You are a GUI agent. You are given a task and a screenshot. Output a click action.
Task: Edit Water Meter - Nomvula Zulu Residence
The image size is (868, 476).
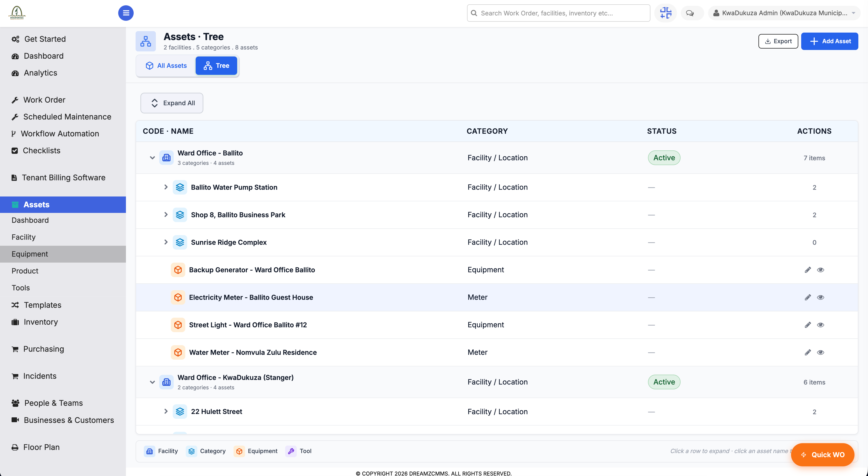tap(808, 352)
